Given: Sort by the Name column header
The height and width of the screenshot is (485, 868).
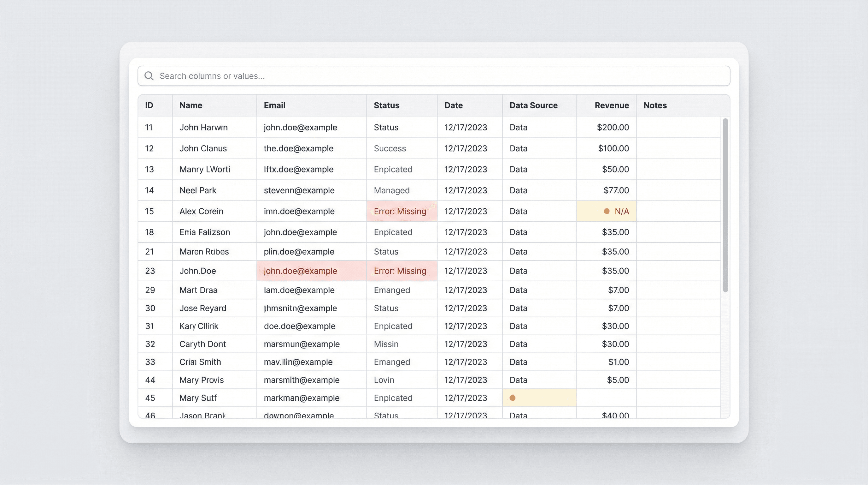Looking at the screenshot, I should (191, 105).
